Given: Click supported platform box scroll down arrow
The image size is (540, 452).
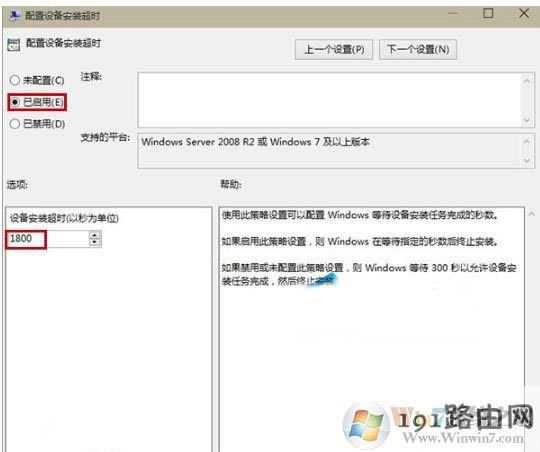Looking at the screenshot, I should coord(527,161).
